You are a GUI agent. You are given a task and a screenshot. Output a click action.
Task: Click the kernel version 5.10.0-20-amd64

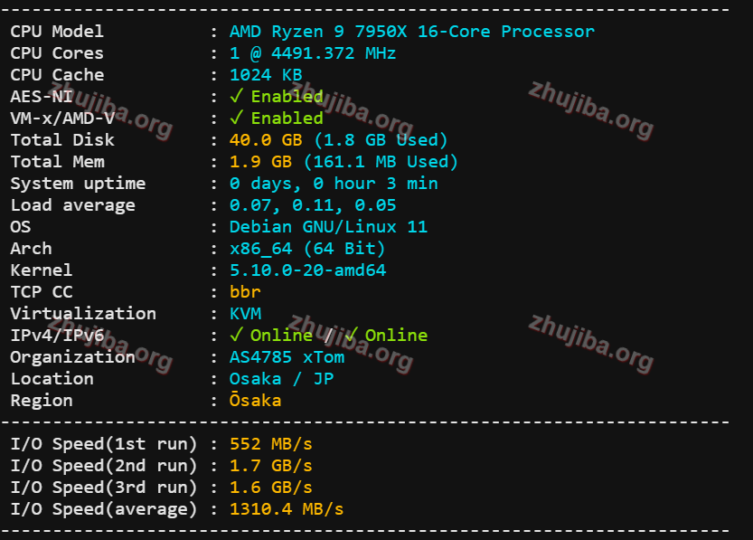[x=307, y=270]
